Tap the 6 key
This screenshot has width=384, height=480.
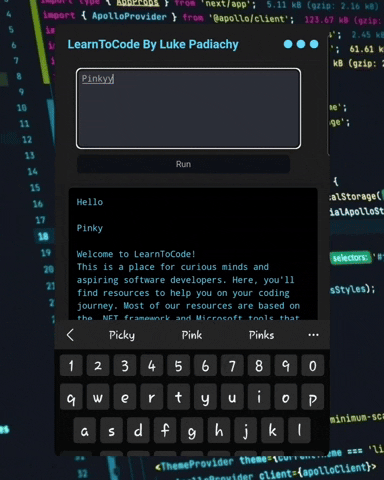pyautogui.click(x=205, y=366)
